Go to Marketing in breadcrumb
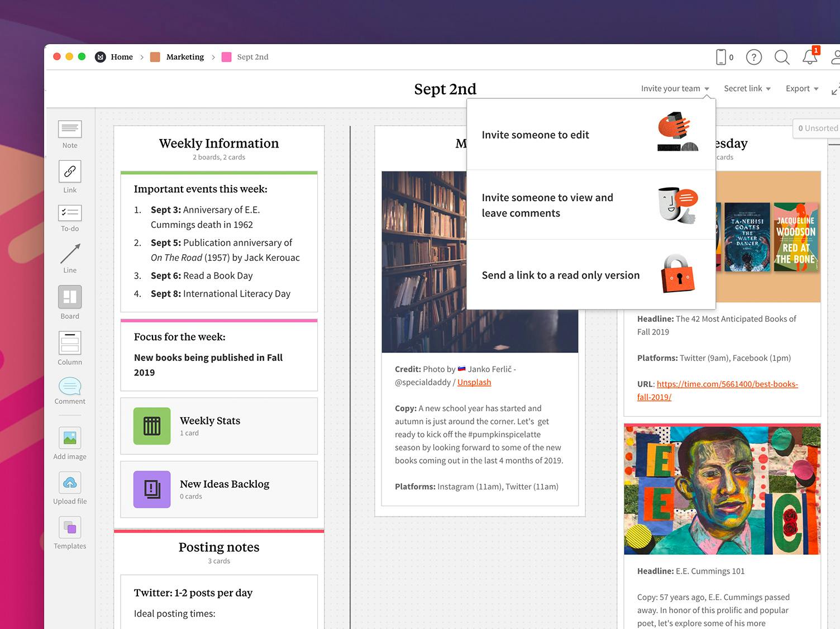The height and width of the screenshot is (629, 840). [x=185, y=57]
